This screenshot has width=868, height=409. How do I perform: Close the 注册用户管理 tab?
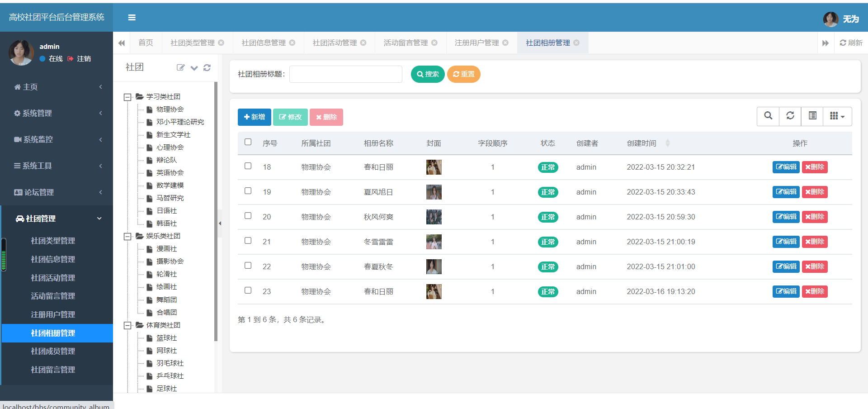pyautogui.click(x=505, y=43)
